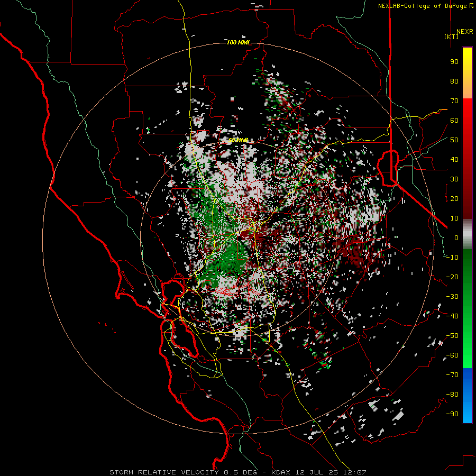Screen dimensions: 476x476
Task: Click the -50 knot scale label
Action: click(453, 336)
